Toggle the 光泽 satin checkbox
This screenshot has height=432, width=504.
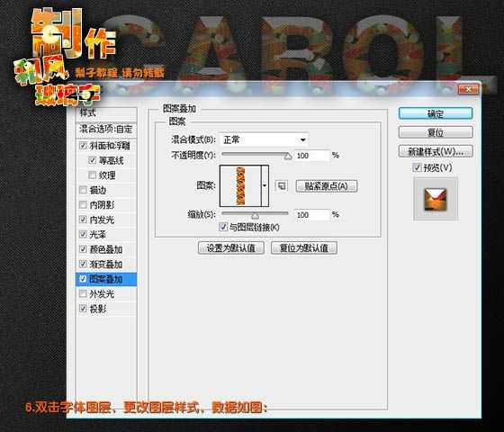[83, 234]
